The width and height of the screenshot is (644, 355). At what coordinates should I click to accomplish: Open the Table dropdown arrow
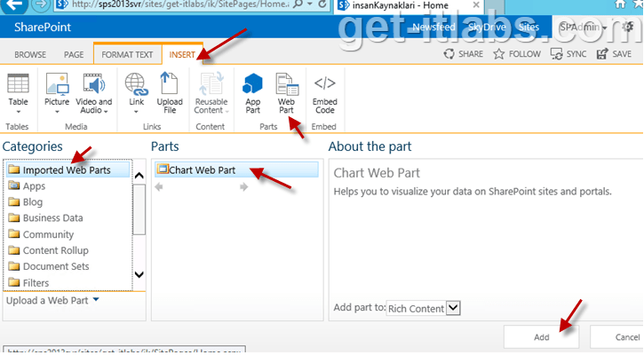point(18,112)
